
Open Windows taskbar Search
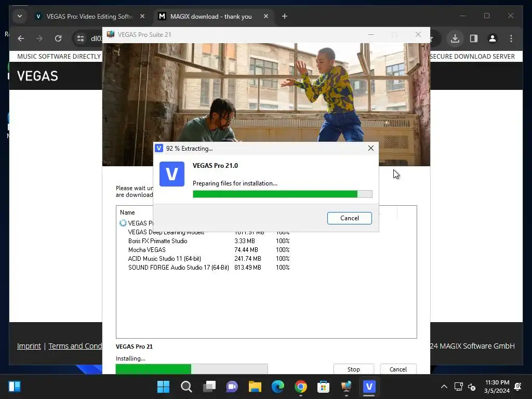coord(187,387)
